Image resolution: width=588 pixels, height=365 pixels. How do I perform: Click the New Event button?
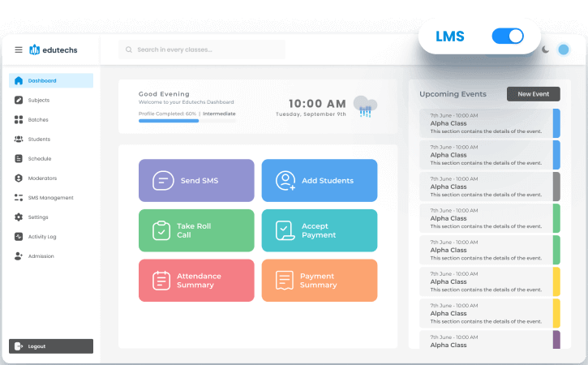pyautogui.click(x=533, y=94)
